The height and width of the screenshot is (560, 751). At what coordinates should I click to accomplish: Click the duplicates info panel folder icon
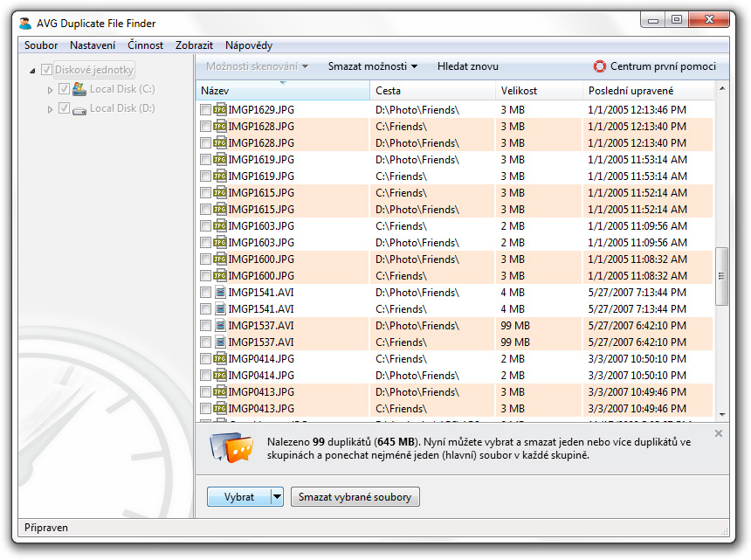pyautogui.click(x=231, y=447)
